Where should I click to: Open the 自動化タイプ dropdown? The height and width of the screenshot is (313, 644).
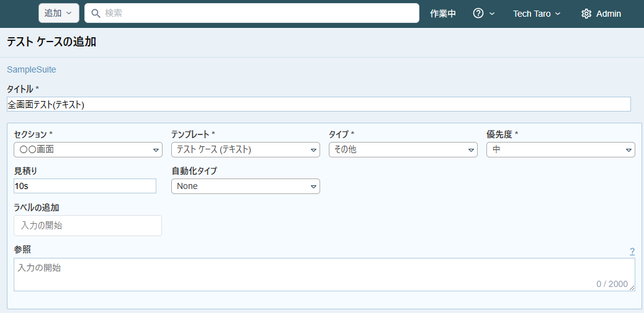pos(245,186)
